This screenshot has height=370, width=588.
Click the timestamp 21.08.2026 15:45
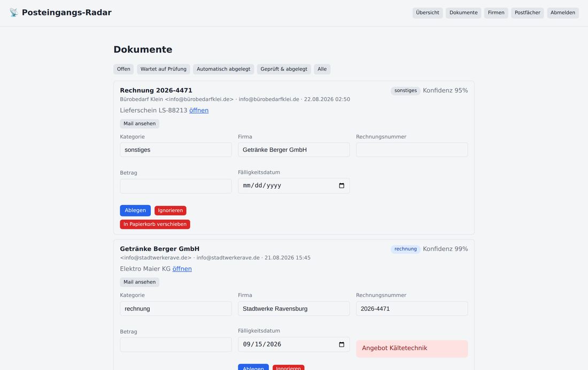288,258
